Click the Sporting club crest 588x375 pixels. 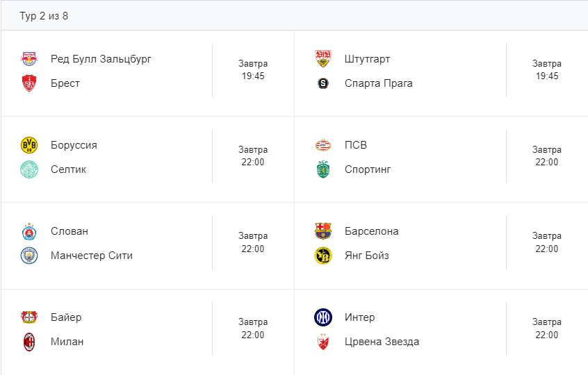[322, 169]
